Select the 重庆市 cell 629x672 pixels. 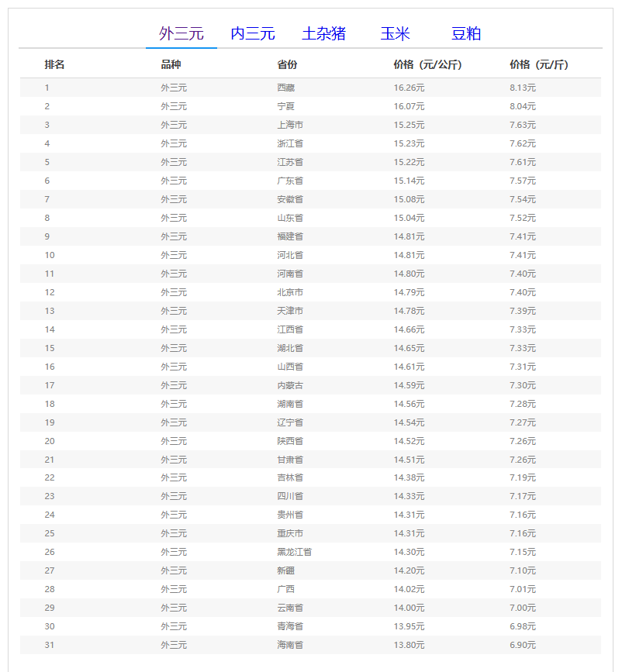[290, 533]
